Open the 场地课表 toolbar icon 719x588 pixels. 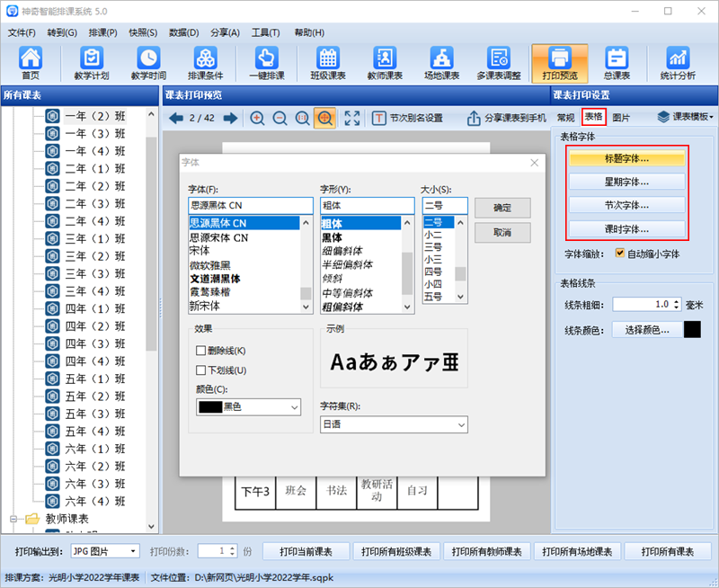tap(441, 63)
